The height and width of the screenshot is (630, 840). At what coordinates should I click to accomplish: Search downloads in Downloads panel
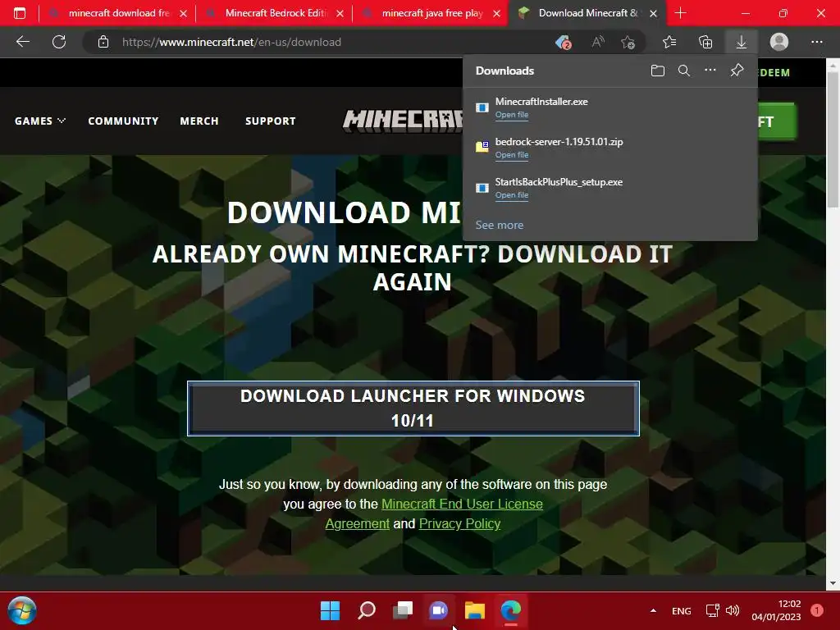coord(684,71)
